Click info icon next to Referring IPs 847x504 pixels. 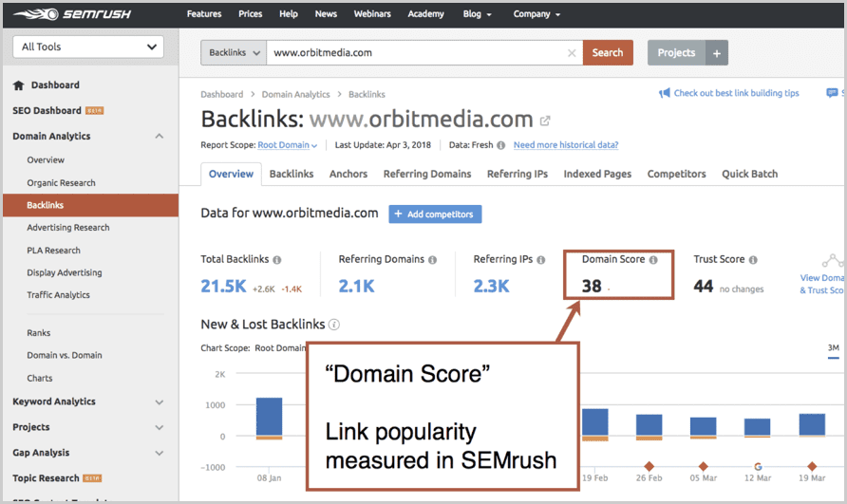[541, 260]
